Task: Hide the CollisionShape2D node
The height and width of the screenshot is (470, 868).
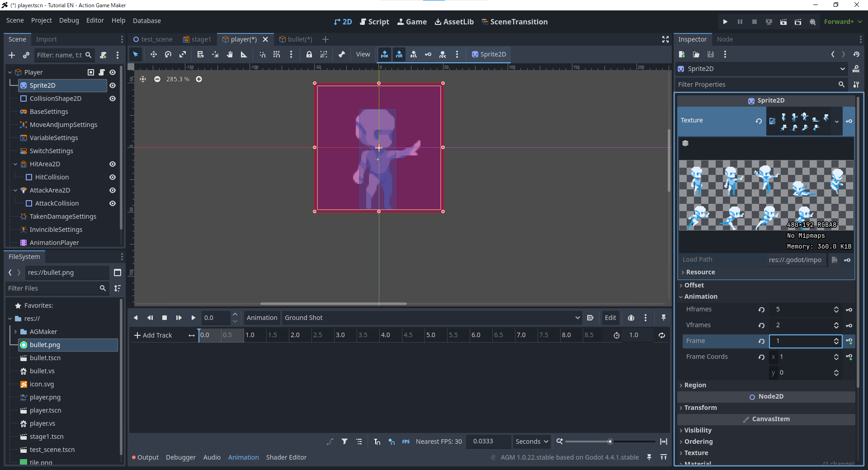Action: pyautogui.click(x=113, y=99)
